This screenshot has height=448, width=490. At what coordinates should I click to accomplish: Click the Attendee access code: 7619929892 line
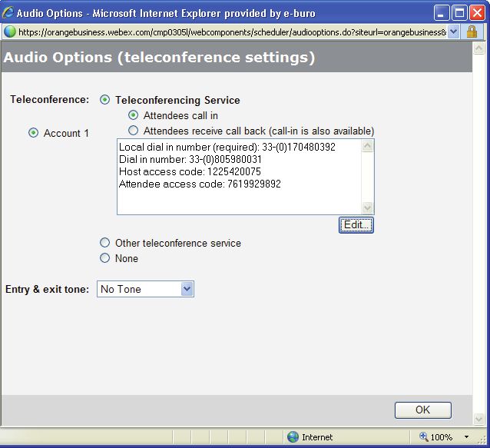click(x=200, y=184)
